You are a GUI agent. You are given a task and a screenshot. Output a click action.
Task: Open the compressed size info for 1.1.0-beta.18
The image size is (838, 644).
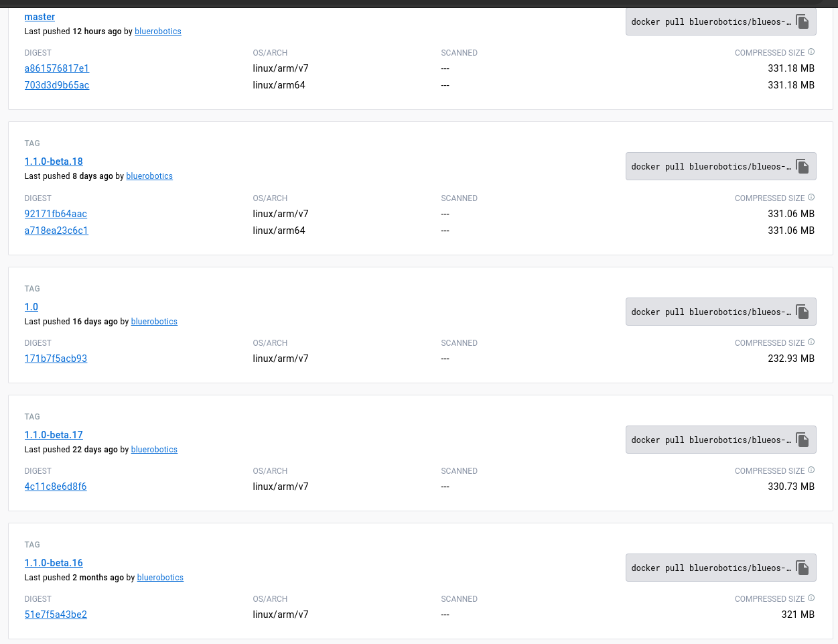811,196
